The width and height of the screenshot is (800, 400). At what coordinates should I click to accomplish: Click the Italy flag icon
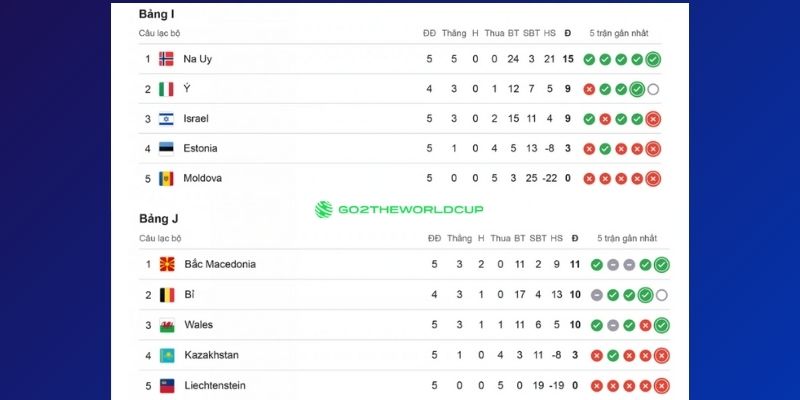166,89
